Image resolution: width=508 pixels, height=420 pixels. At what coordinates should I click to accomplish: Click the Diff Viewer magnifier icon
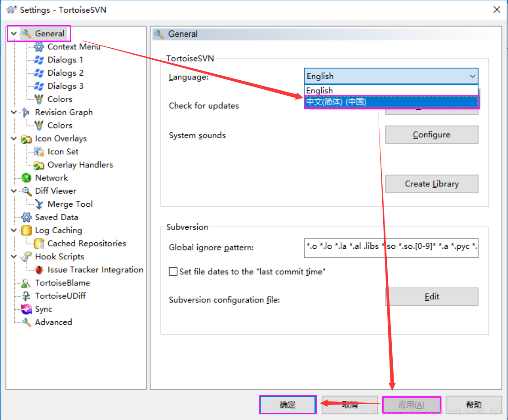pyautogui.click(x=26, y=191)
